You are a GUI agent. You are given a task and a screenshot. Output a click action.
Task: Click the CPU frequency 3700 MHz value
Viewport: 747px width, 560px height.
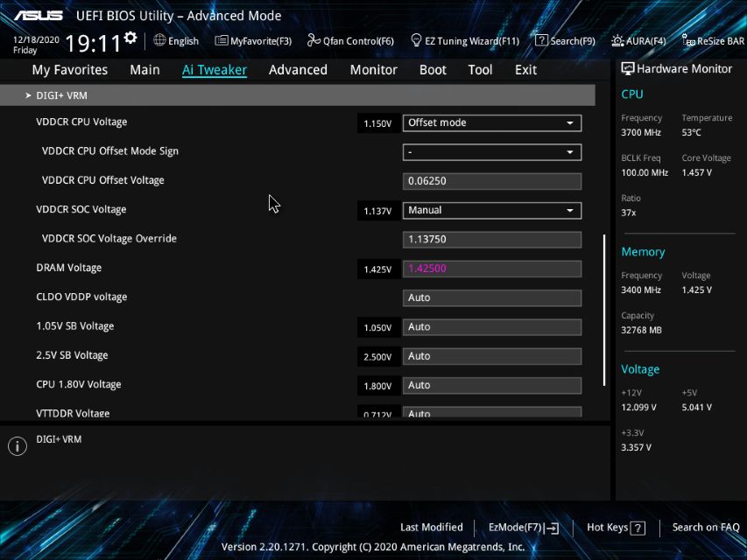point(641,132)
